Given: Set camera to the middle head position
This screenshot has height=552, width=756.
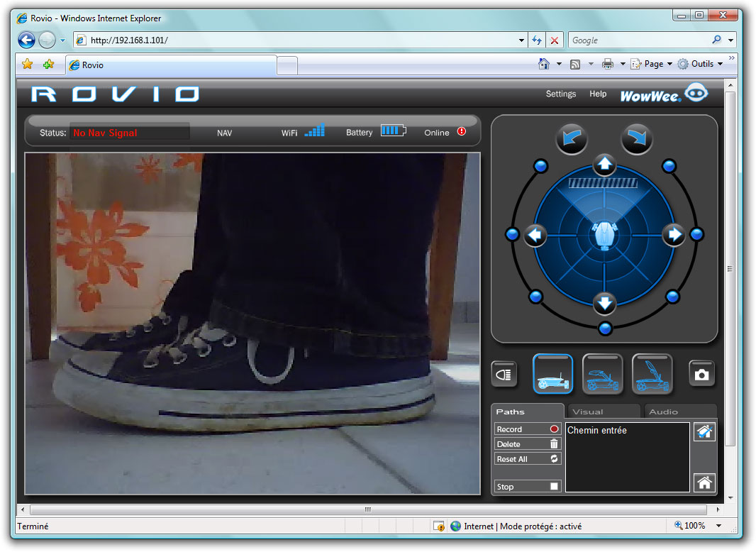Looking at the screenshot, I should click(603, 374).
